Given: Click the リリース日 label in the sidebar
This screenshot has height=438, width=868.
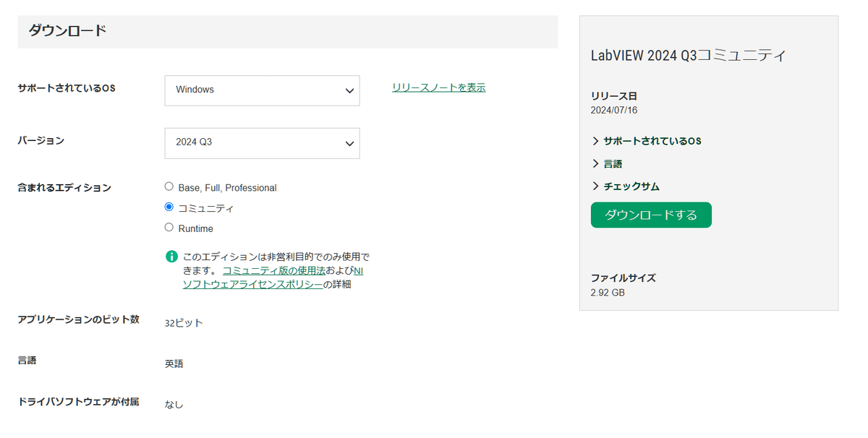Looking at the screenshot, I should point(614,96).
